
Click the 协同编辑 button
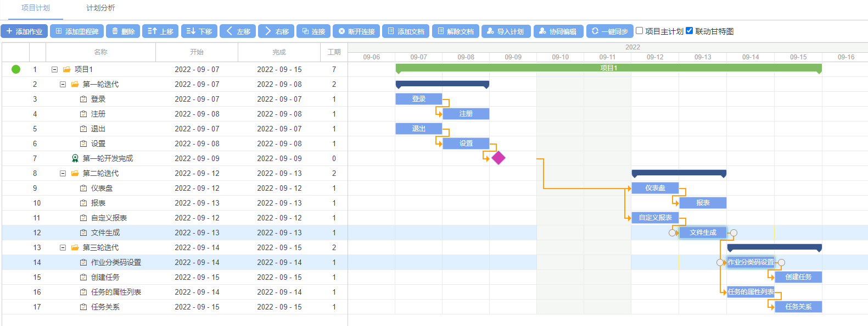tap(557, 31)
